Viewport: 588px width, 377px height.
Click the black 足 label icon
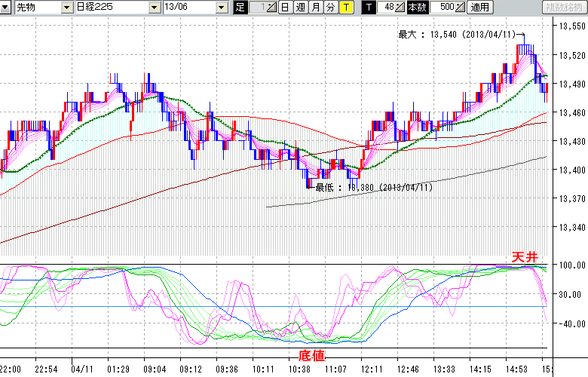click(x=240, y=8)
